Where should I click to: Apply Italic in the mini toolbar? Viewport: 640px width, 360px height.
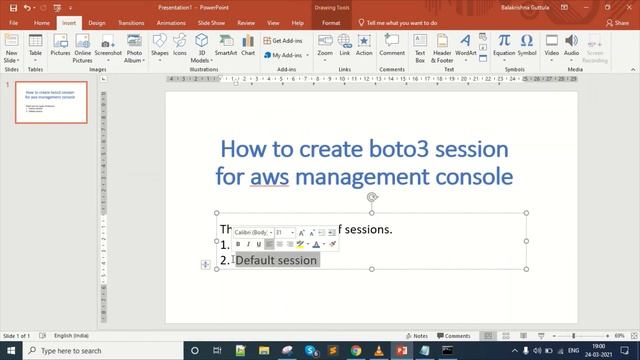(x=248, y=244)
